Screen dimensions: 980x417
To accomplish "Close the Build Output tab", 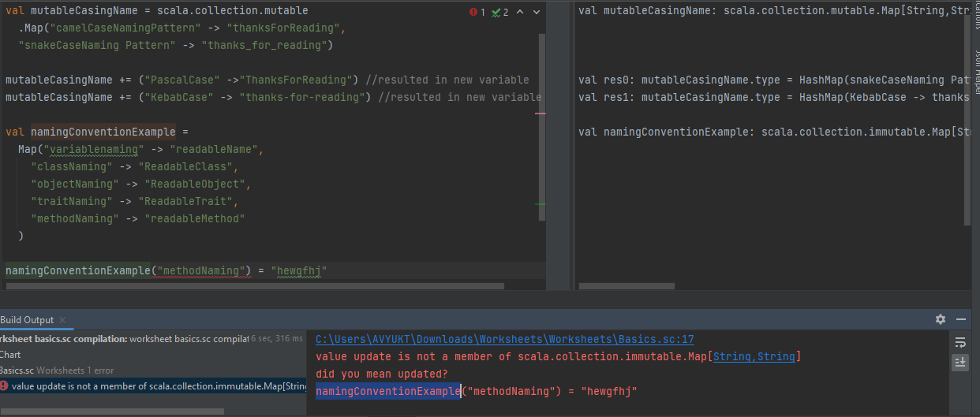I will (63, 320).
